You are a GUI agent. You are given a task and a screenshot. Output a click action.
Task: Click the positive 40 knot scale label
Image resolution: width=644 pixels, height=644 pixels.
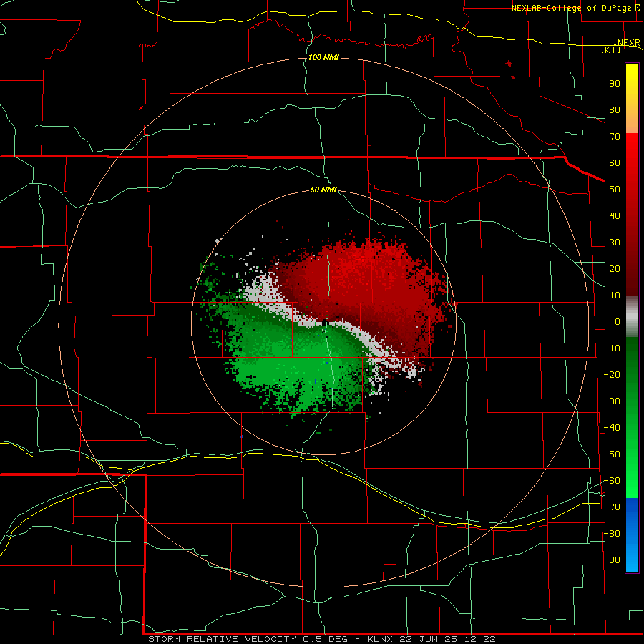click(615, 216)
